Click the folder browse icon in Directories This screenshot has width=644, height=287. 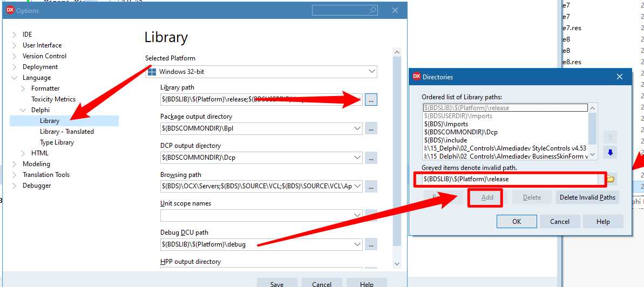pos(611,180)
